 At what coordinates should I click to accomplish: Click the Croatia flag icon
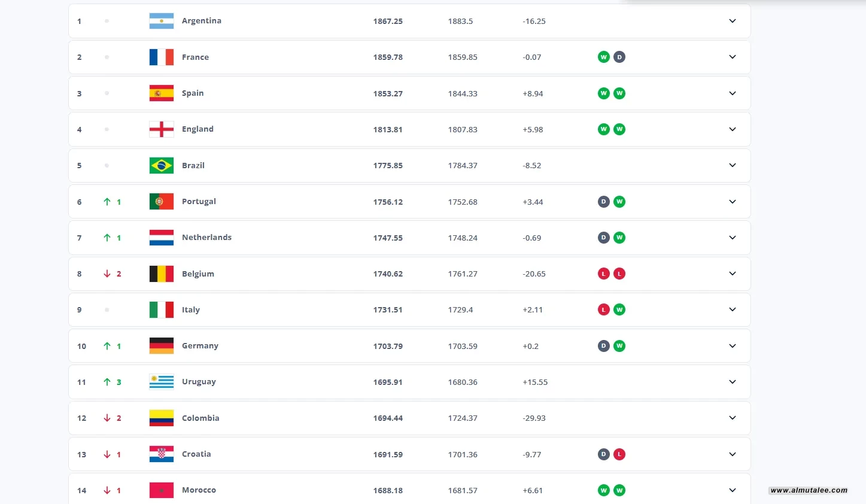[162, 454]
